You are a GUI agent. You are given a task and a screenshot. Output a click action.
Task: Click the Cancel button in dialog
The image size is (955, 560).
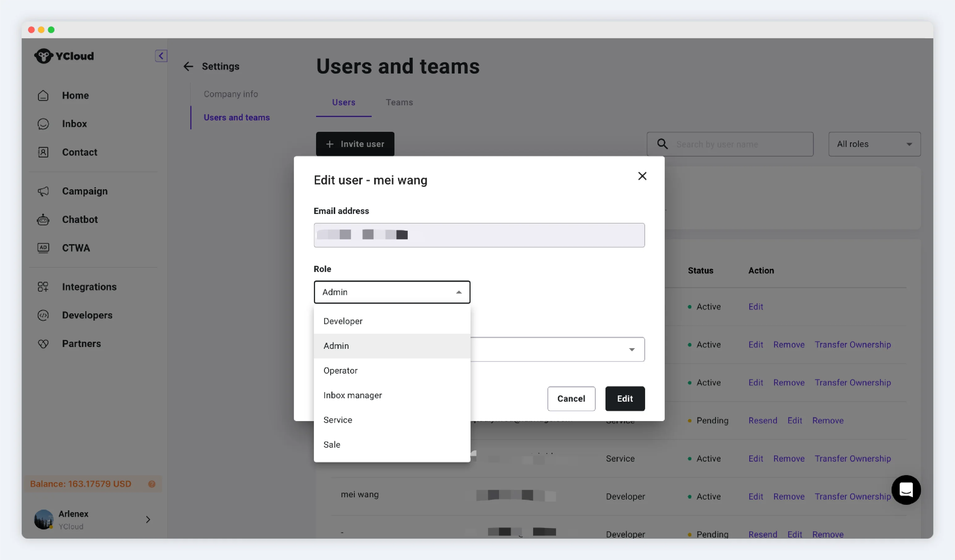click(572, 399)
